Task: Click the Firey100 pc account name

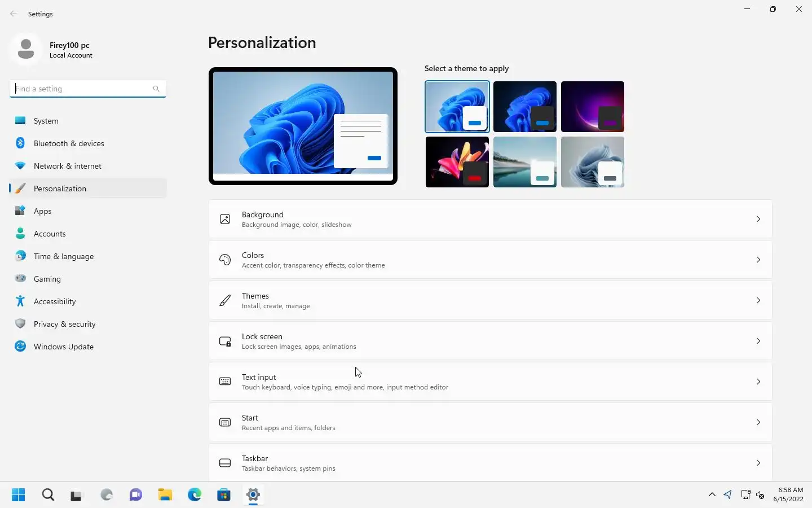Action: click(x=69, y=45)
